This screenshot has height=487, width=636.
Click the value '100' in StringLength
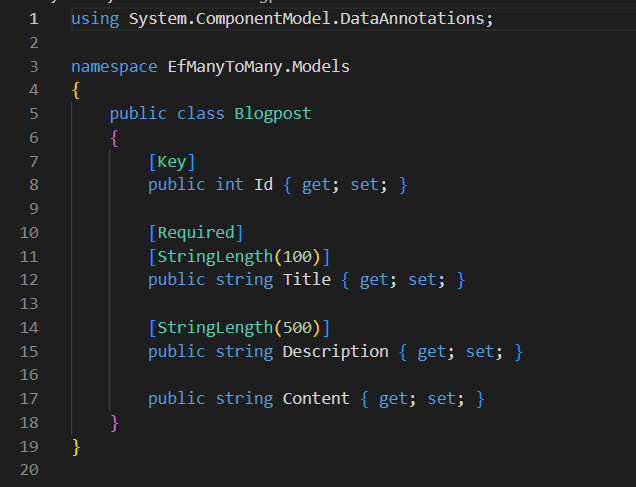click(x=297, y=257)
